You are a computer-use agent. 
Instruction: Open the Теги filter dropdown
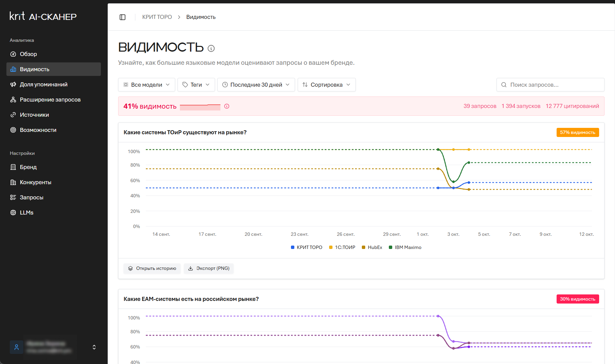click(196, 85)
